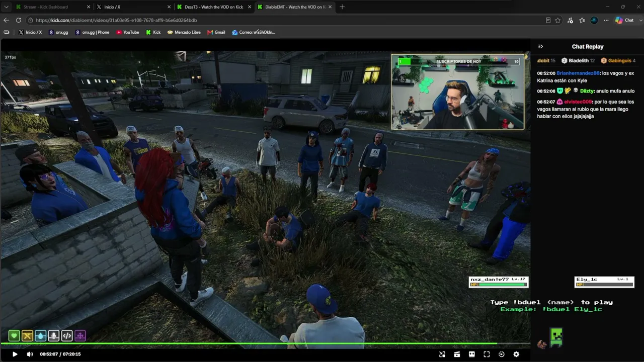Select the DiabloEMT VOD tab

tap(294, 7)
